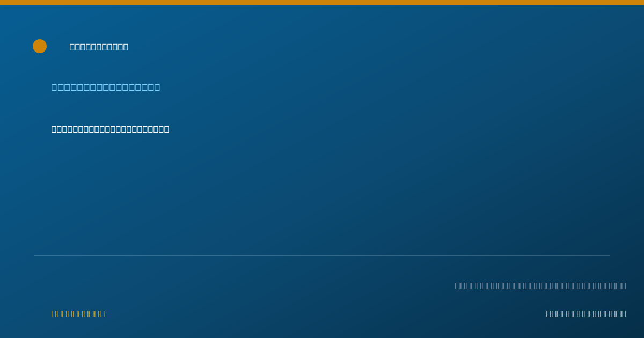Viewport: 644px width, 338px height.
Task: Select the white title text beside orange circle
Action: coord(99,47)
